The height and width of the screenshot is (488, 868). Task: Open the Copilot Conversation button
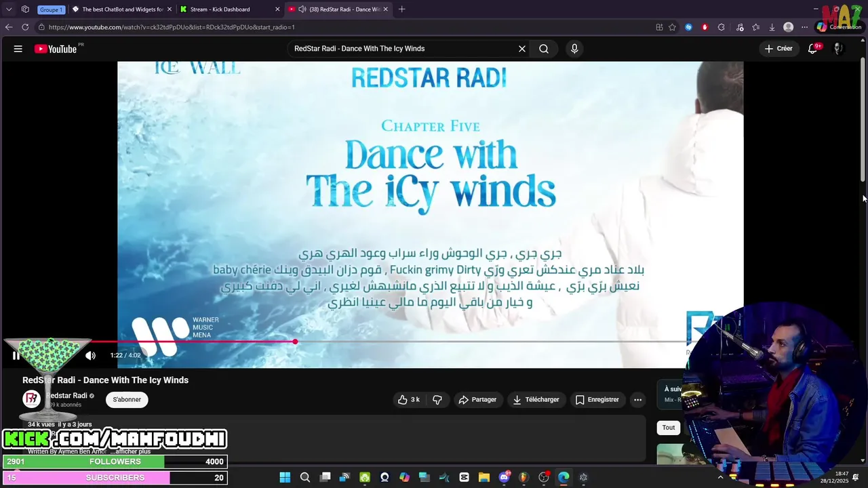[x=839, y=27]
